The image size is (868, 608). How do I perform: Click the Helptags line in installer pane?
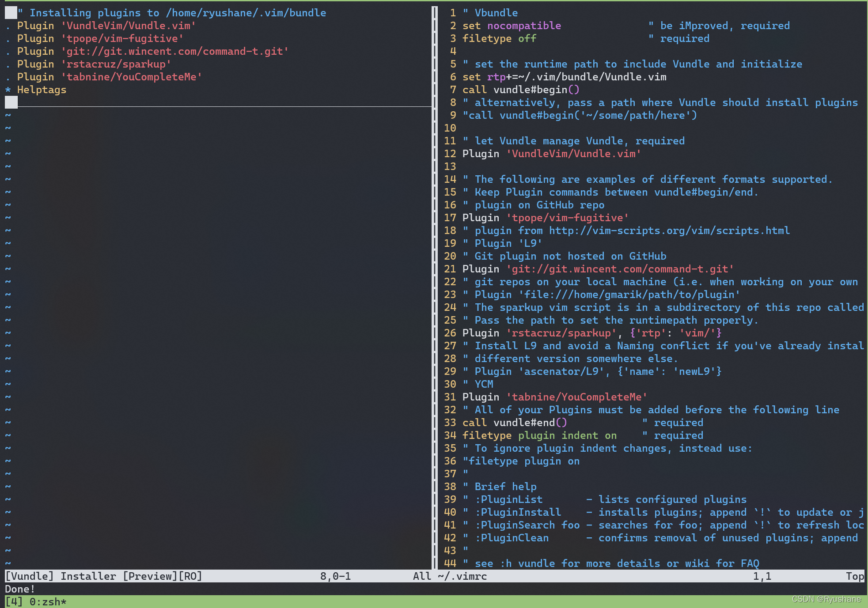(42, 90)
